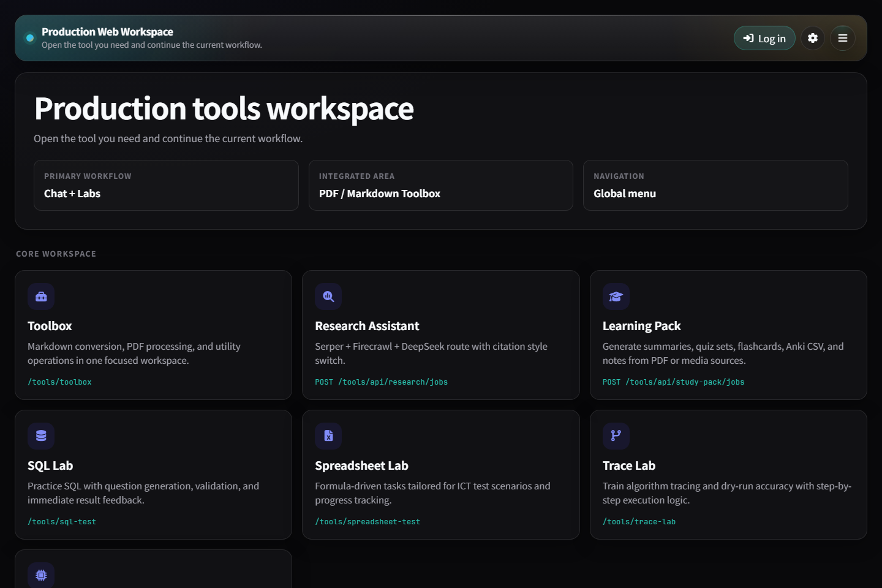Open the PDF / Markdown Toolbox card

point(441,186)
